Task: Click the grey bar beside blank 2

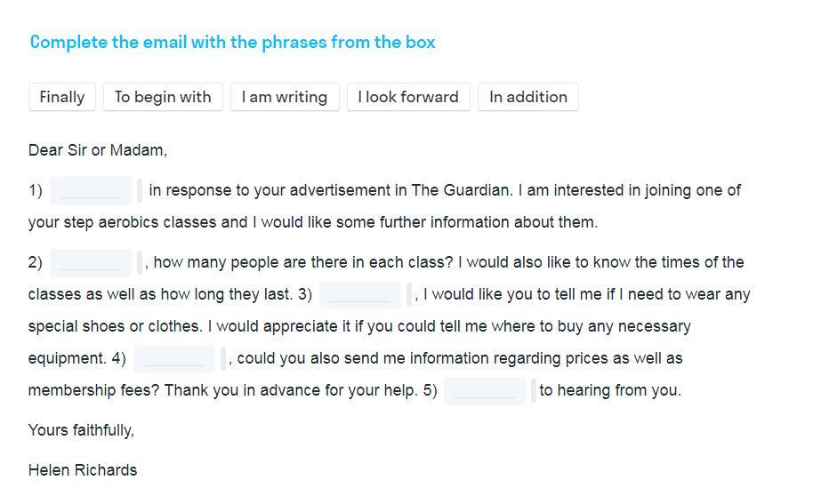Action: click(x=140, y=262)
